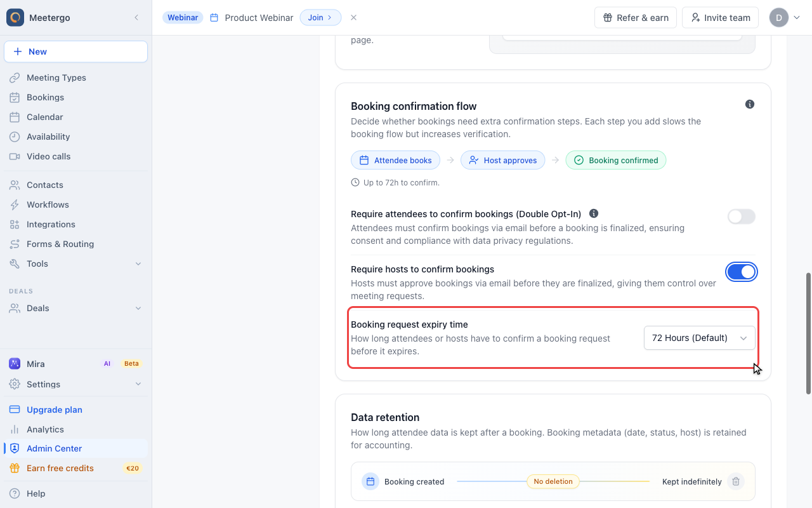Click Booking confirmation flow info icon
Image resolution: width=812 pixels, height=508 pixels.
point(750,104)
